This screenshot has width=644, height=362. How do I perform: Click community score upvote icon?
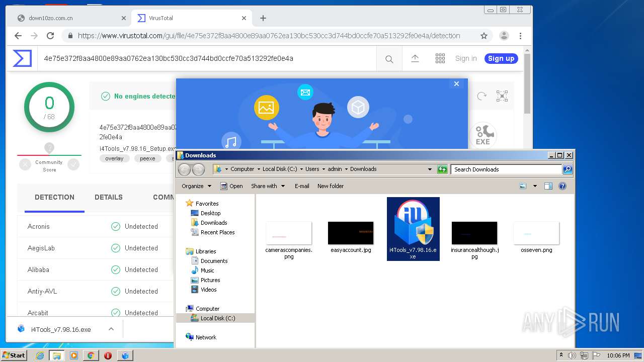click(x=73, y=164)
